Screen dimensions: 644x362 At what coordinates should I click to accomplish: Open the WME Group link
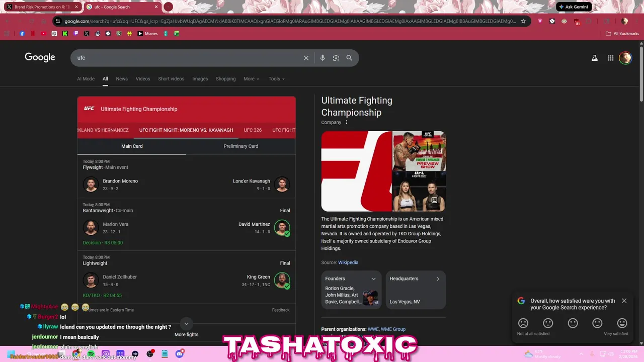[393, 329]
